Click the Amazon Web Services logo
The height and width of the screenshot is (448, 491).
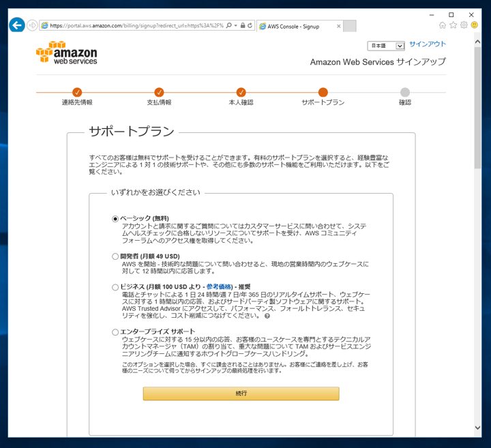click(66, 53)
